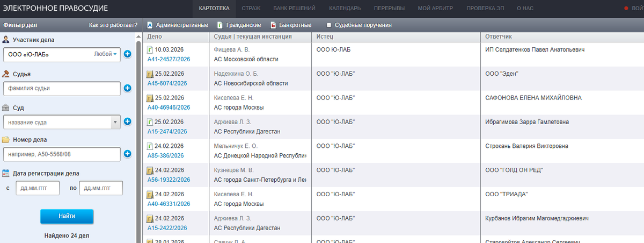Viewport: 644px width, 243px height.
Task: Click the Ответчик column header
Action: 562,37
